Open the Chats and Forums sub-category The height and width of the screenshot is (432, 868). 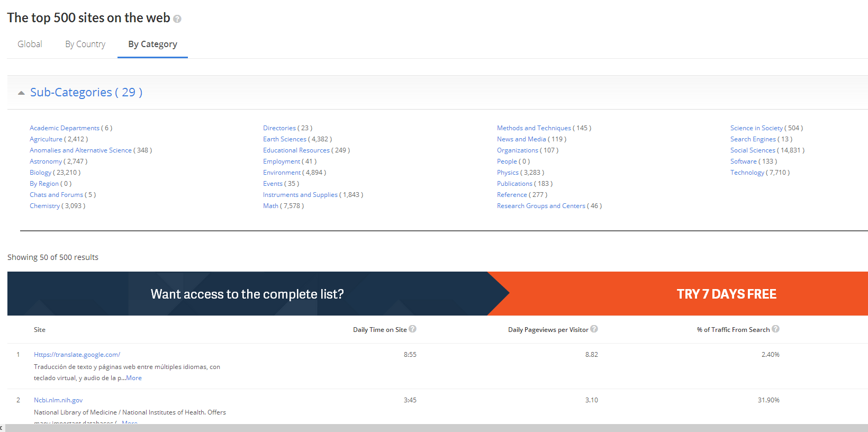(x=56, y=195)
